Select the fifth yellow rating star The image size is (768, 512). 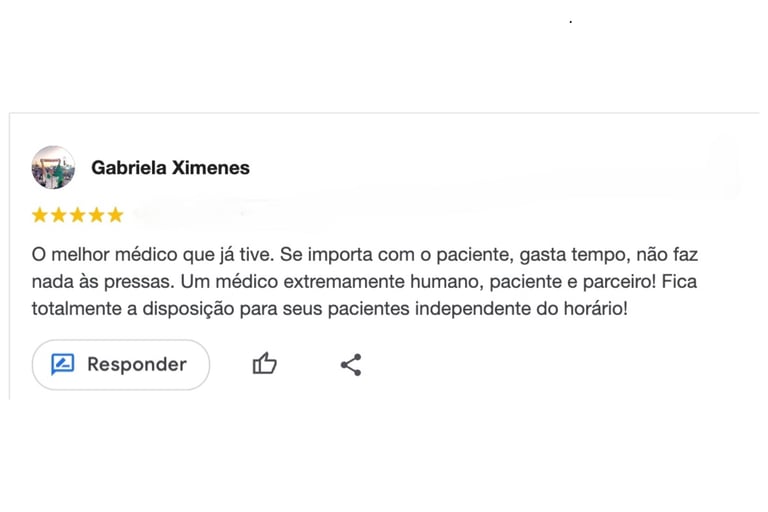click(x=115, y=215)
